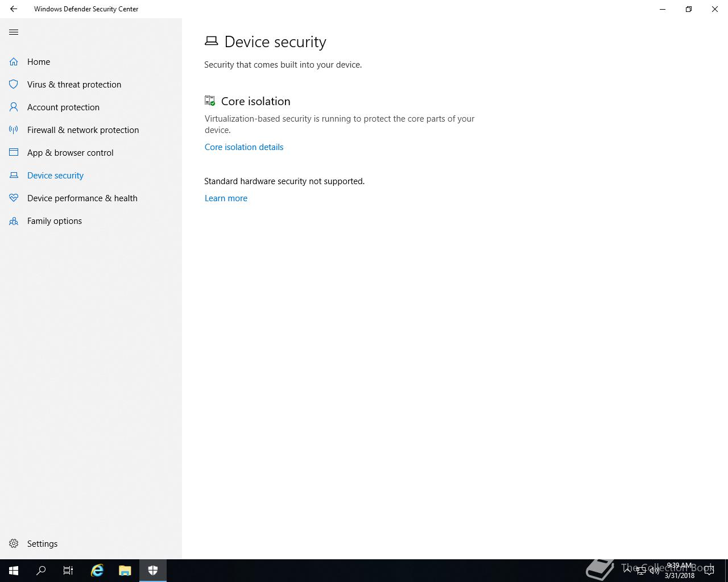
Task: Open the Windows Start menu
Action: [14, 571]
